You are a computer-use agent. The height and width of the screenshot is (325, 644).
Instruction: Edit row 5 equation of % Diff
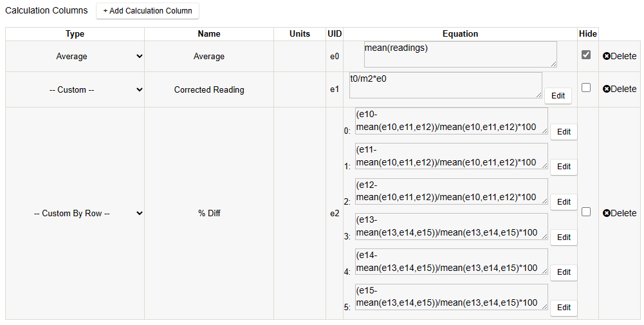564,307
